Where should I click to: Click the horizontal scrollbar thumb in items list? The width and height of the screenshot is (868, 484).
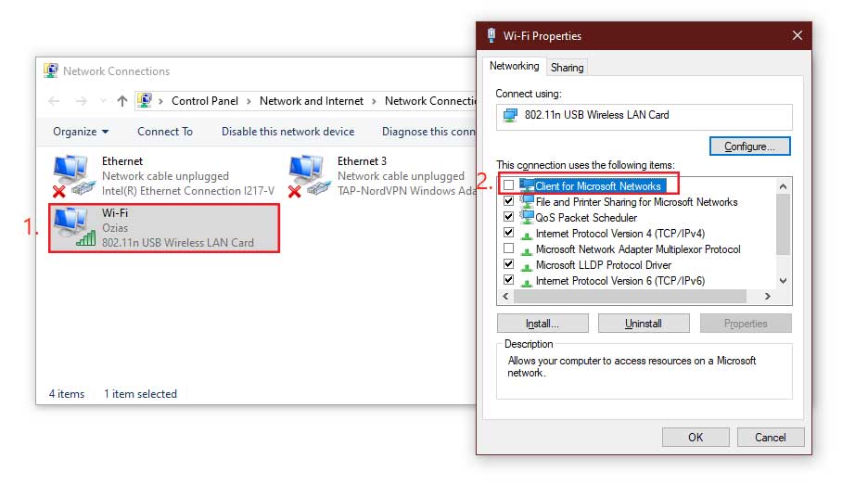point(630,297)
